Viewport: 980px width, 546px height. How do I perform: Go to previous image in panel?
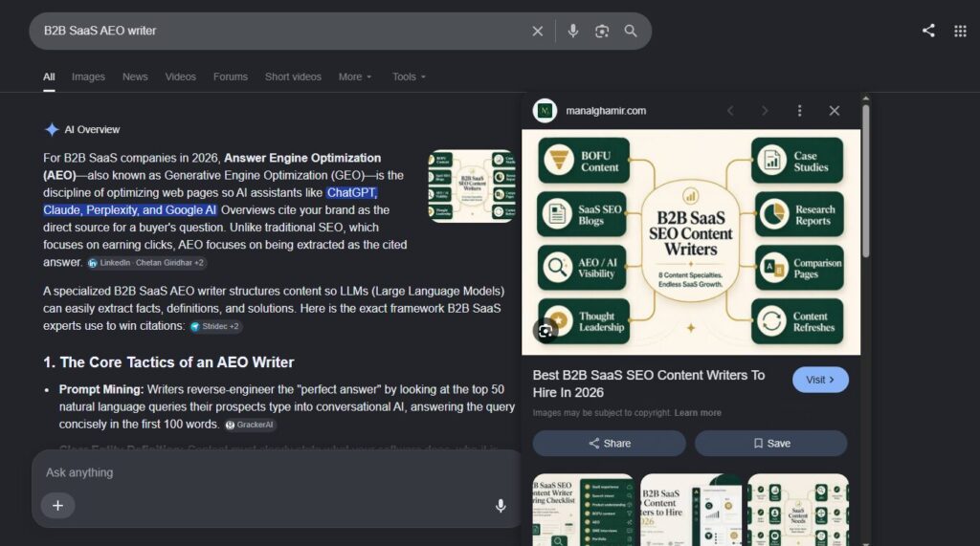(x=730, y=111)
